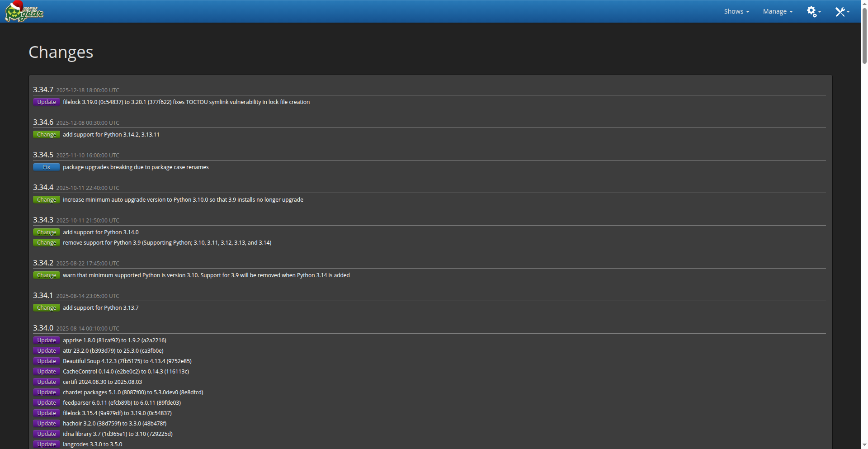This screenshot has width=868, height=449.
Task: Click the SickGear logo
Action: pos(24,12)
